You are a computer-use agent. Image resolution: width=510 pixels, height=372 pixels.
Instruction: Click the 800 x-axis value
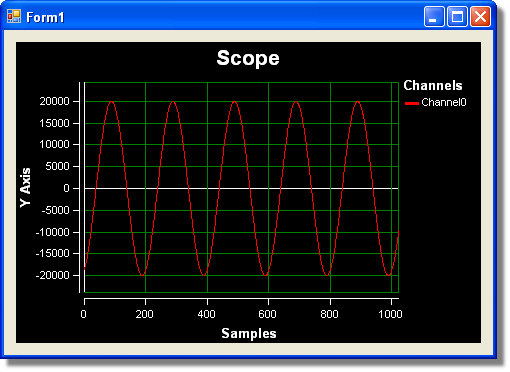pyautogui.click(x=329, y=314)
